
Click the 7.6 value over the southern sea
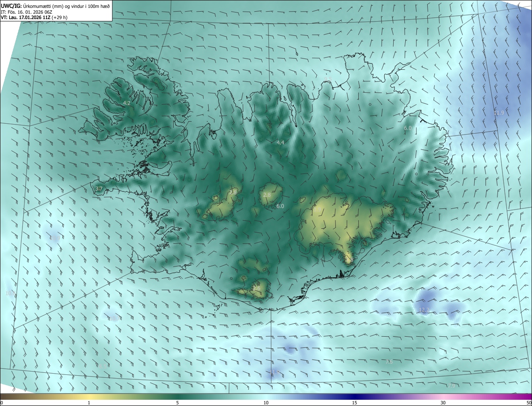(x=389, y=362)
